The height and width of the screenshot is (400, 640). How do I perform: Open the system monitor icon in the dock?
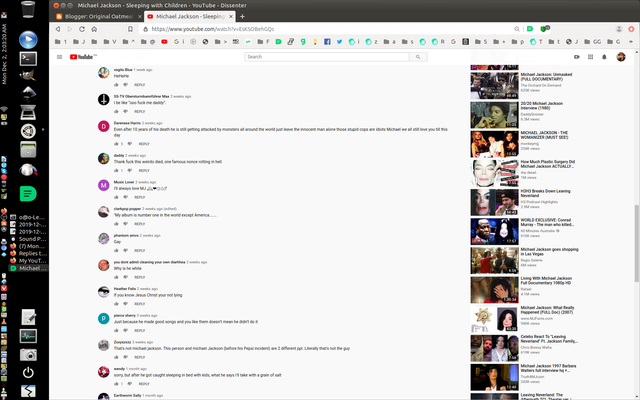click(x=28, y=336)
